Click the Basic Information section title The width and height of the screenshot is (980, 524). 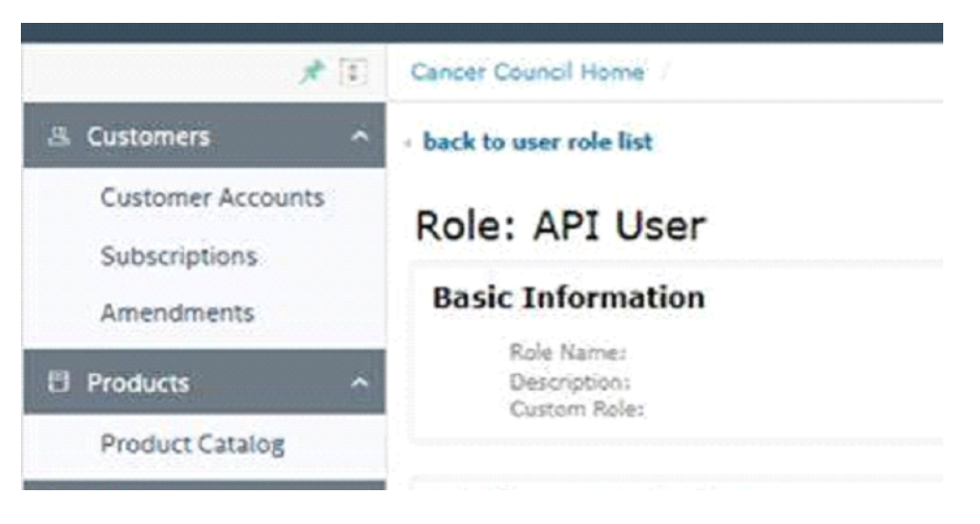pos(569,297)
